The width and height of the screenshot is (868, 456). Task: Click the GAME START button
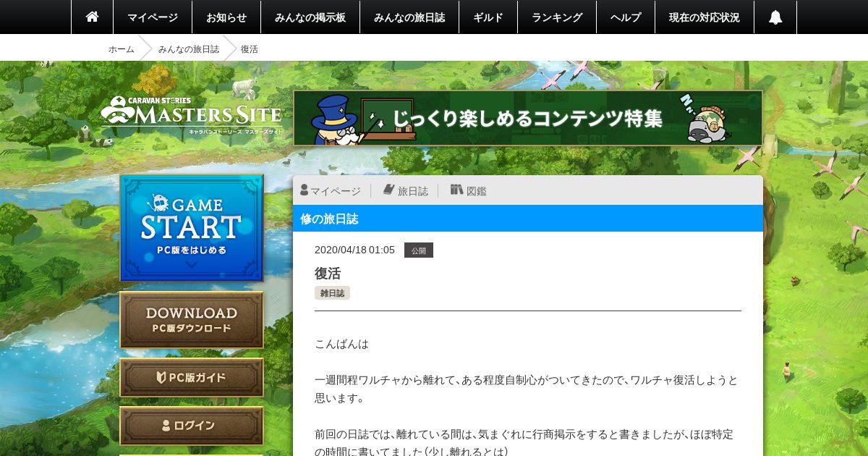[192, 228]
